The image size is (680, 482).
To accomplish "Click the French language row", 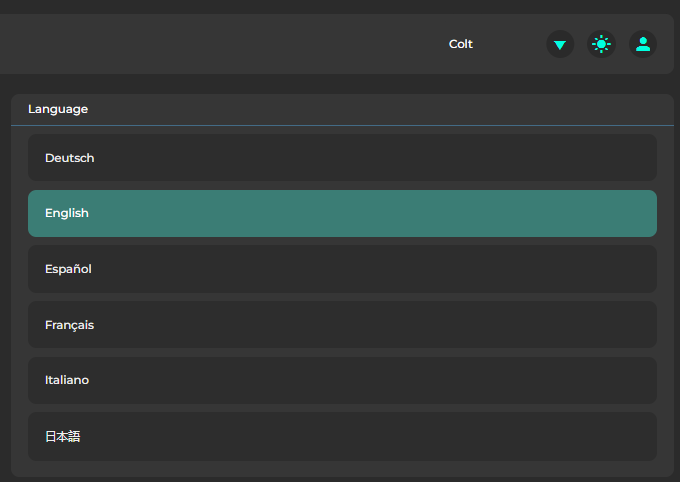I will tap(342, 325).
